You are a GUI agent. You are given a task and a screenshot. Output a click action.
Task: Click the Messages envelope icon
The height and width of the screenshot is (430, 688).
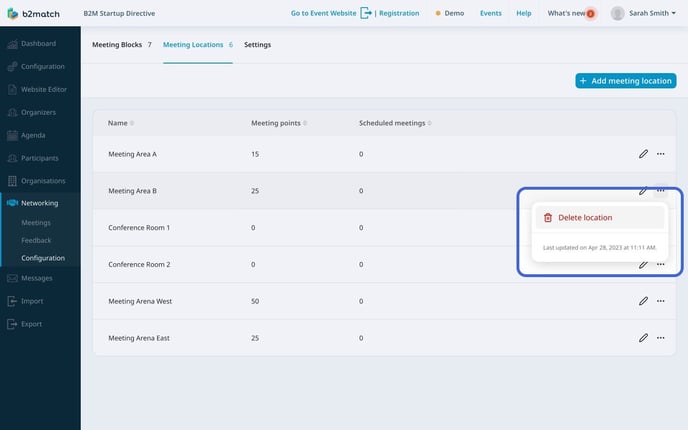point(12,278)
